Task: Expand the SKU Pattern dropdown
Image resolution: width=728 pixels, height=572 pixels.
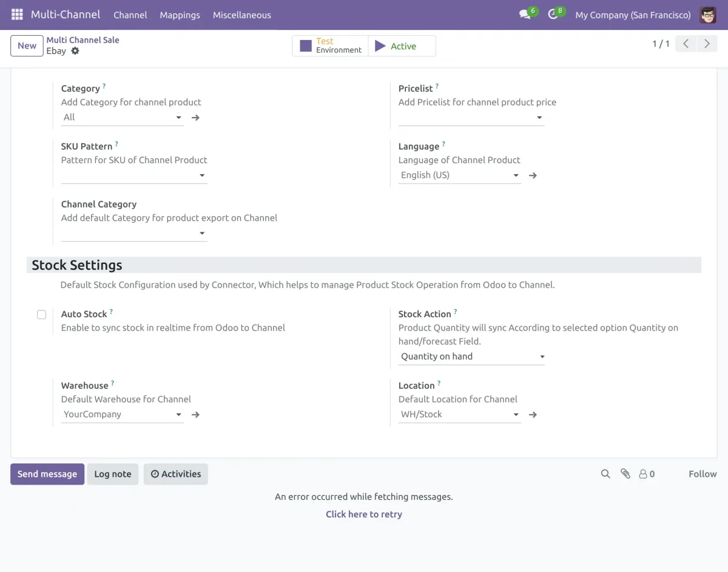Action: pyautogui.click(x=134, y=176)
